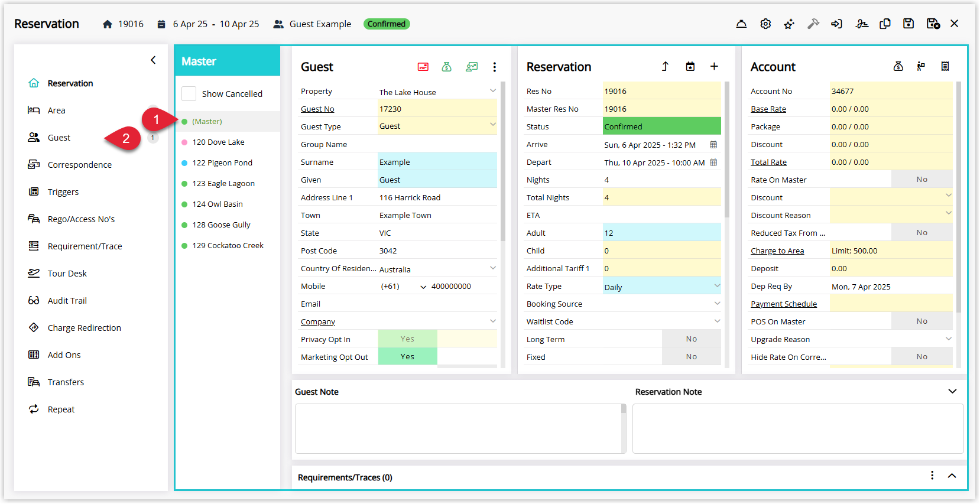The height and width of the screenshot is (504, 980).
Task: Open the Country Of Residence dropdown
Action: point(492,268)
